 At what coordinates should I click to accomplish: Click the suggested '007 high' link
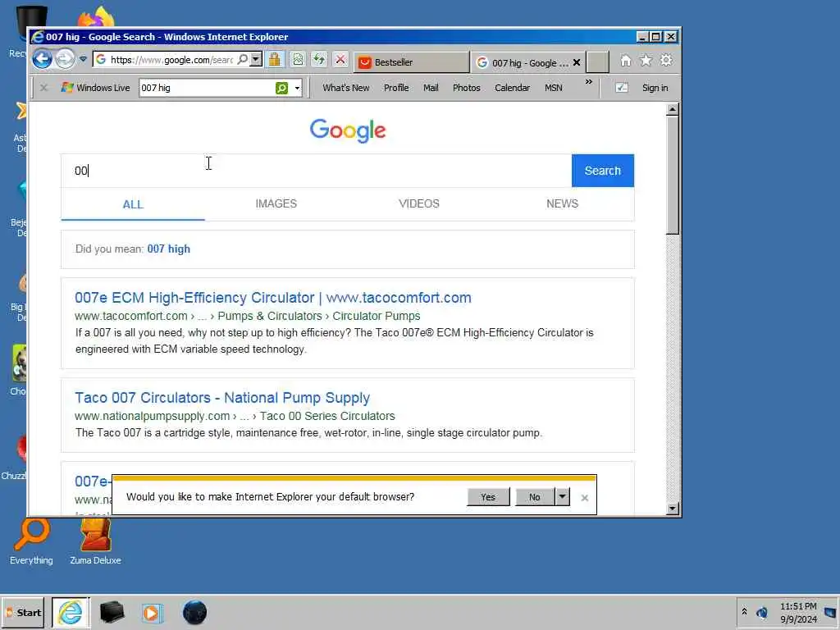[169, 249]
